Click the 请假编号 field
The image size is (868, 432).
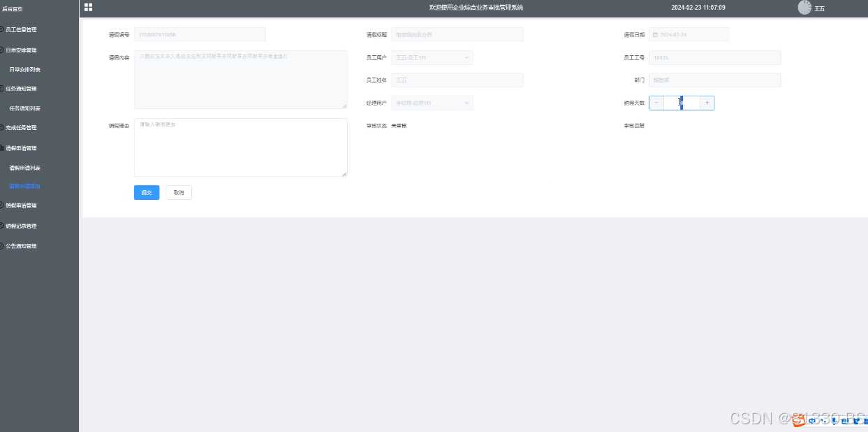click(x=200, y=34)
